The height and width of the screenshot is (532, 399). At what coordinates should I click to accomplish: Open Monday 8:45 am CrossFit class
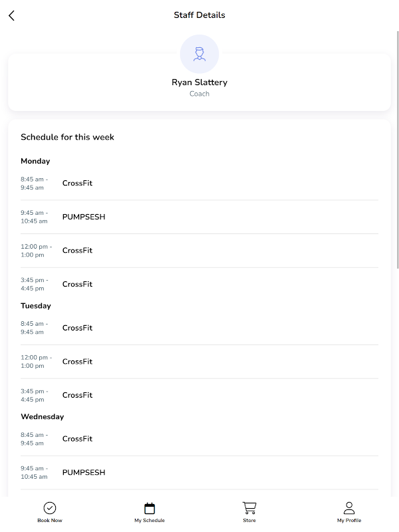77,184
